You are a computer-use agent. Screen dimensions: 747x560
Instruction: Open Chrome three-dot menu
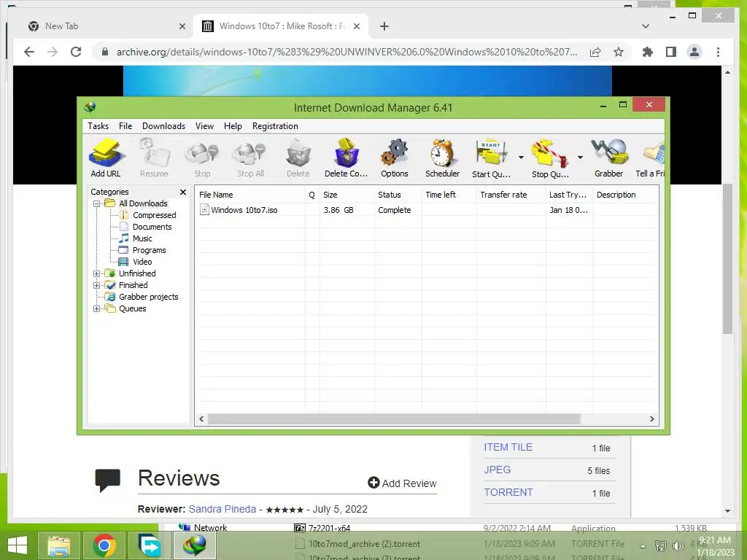718,52
